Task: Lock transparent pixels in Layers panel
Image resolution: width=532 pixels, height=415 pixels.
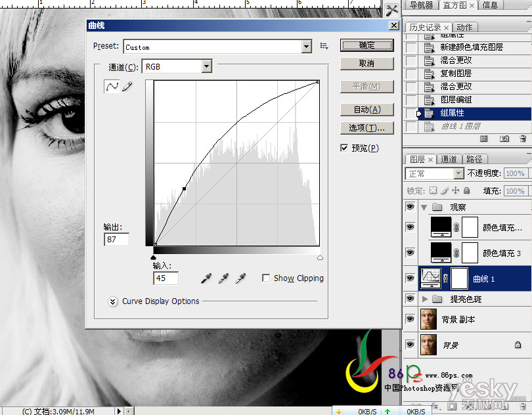Action: click(x=433, y=190)
